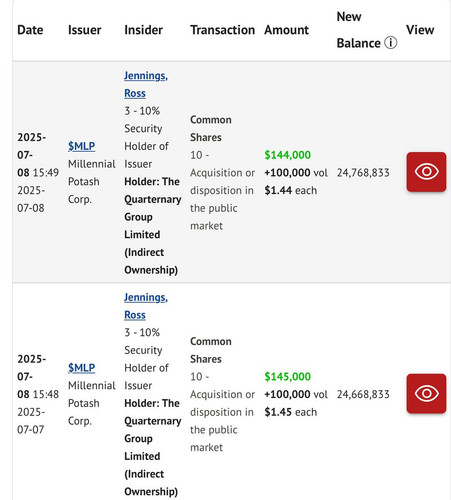Click the 2025-07-08 15:48 date cell
This screenshot has height=500, width=451.
coord(38,377)
